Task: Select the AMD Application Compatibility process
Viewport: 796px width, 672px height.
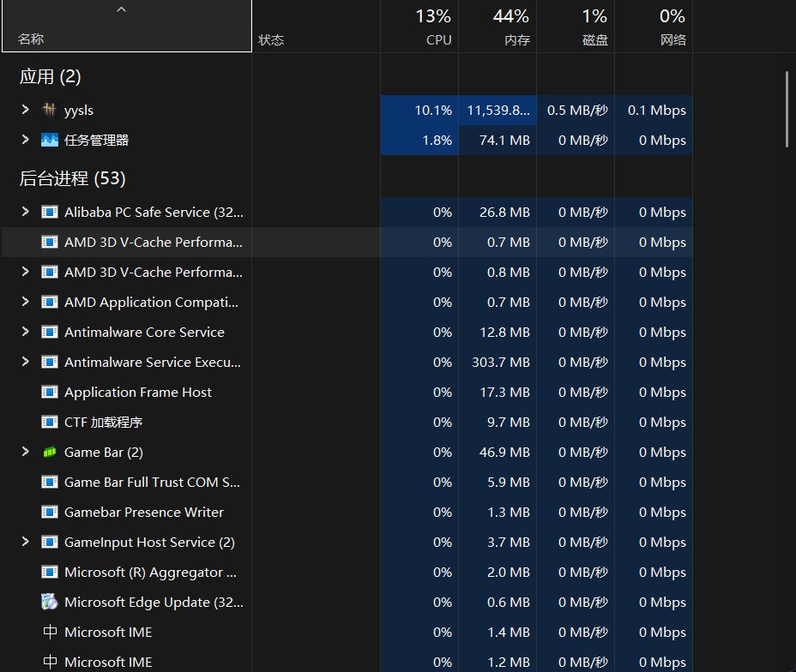Action: [137, 302]
